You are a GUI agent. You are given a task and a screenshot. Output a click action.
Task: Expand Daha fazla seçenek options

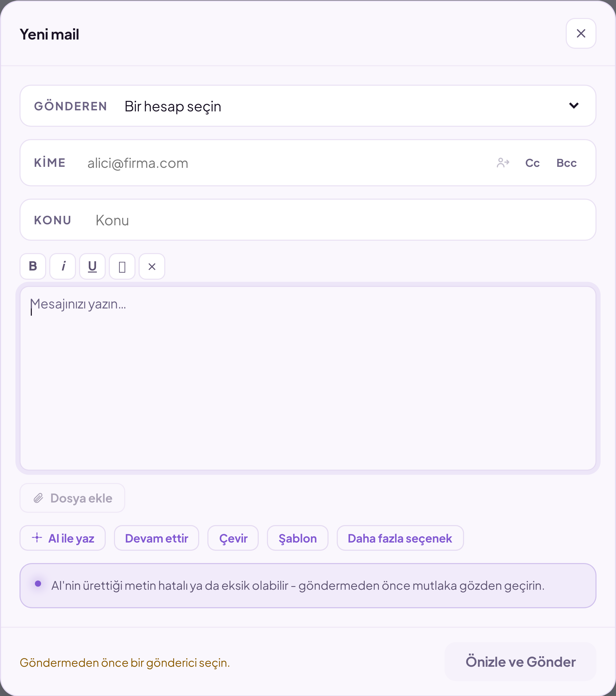point(400,538)
